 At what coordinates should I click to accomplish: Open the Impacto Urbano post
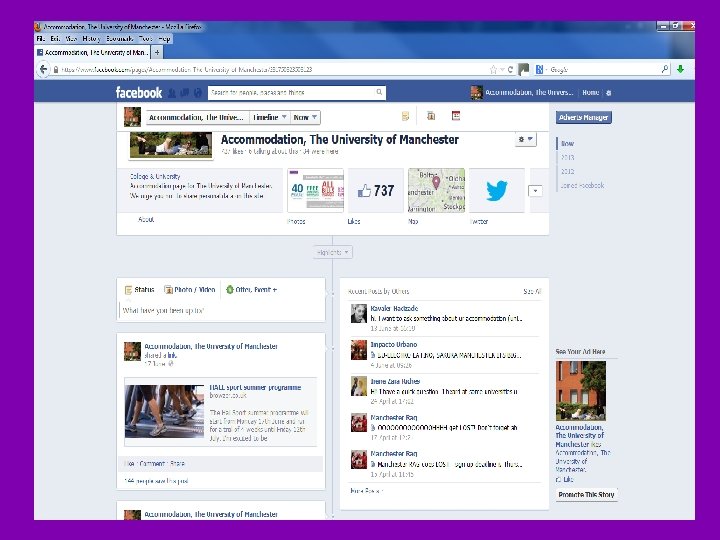444,354
